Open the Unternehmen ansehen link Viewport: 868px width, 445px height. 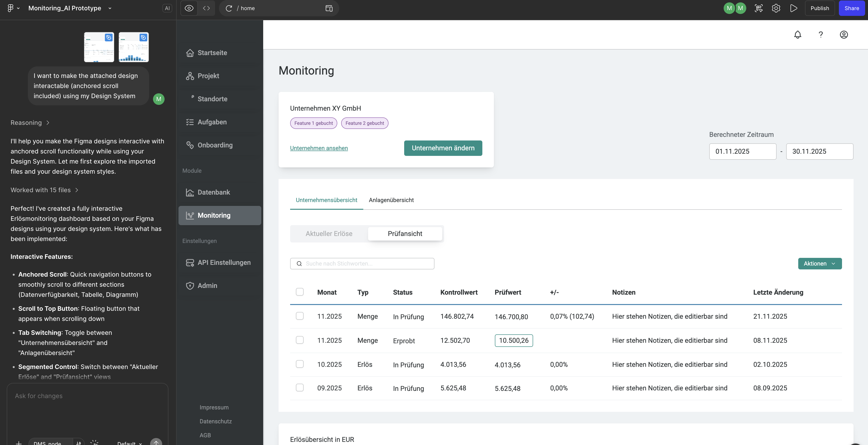[319, 148]
